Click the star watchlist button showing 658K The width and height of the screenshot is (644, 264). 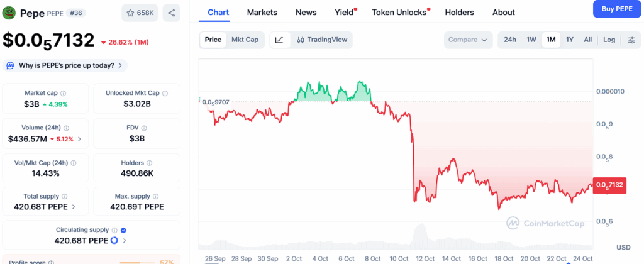pos(140,13)
